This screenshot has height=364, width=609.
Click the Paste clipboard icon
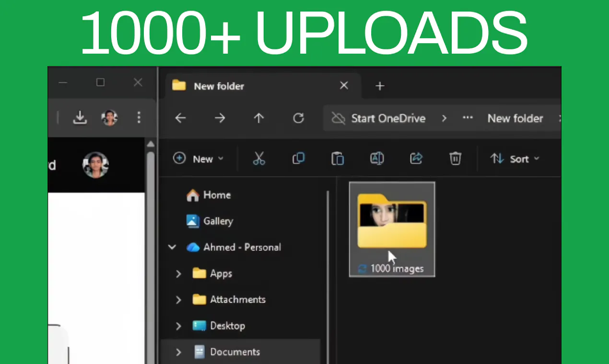click(338, 159)
